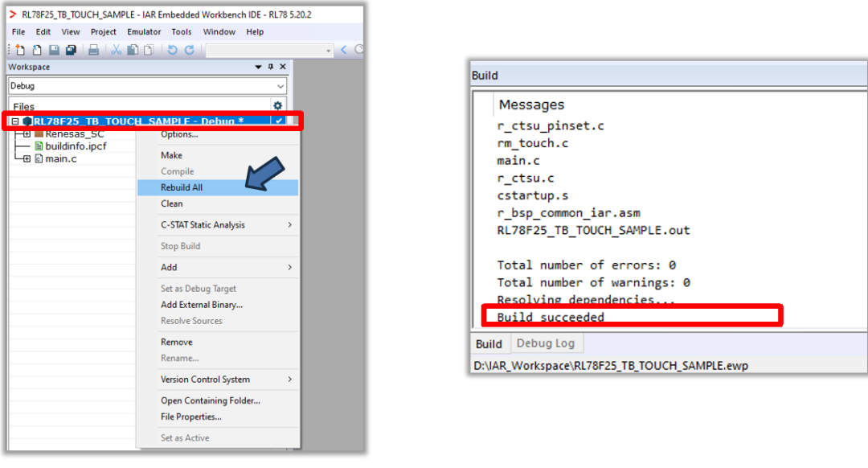Click the New Document toolbar icon
This screenshot has height=468, width=868.
pos(20,50)
